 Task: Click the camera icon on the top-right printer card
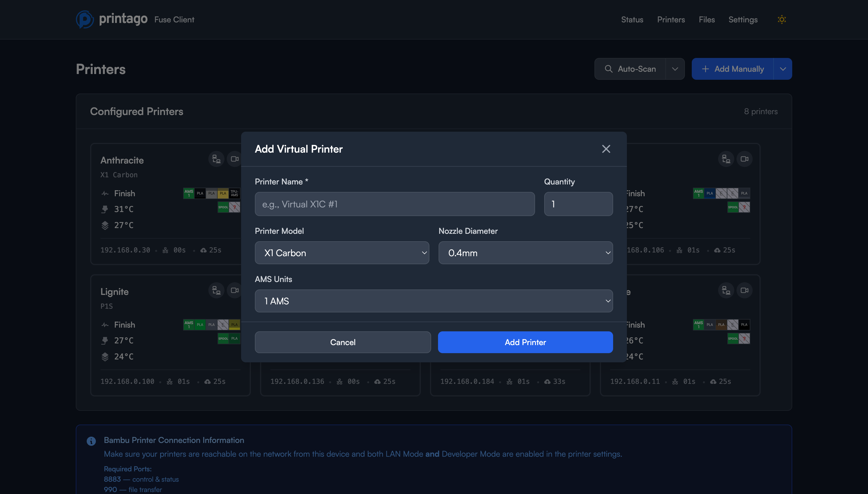click(x=745, y=159)
